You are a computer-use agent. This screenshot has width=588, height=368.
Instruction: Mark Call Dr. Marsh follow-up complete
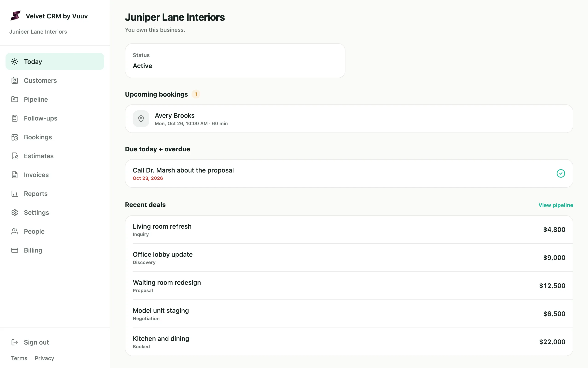tap(561, 173)
